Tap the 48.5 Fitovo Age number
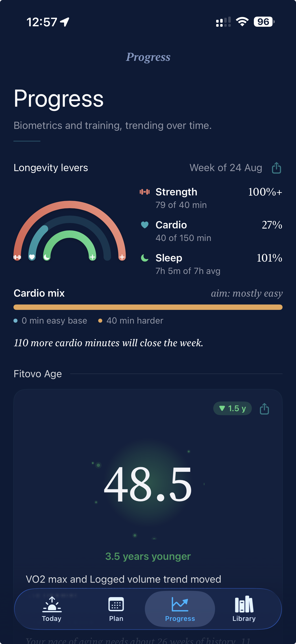The width and height of the screenshot is (296, 644). pos(148,485)
